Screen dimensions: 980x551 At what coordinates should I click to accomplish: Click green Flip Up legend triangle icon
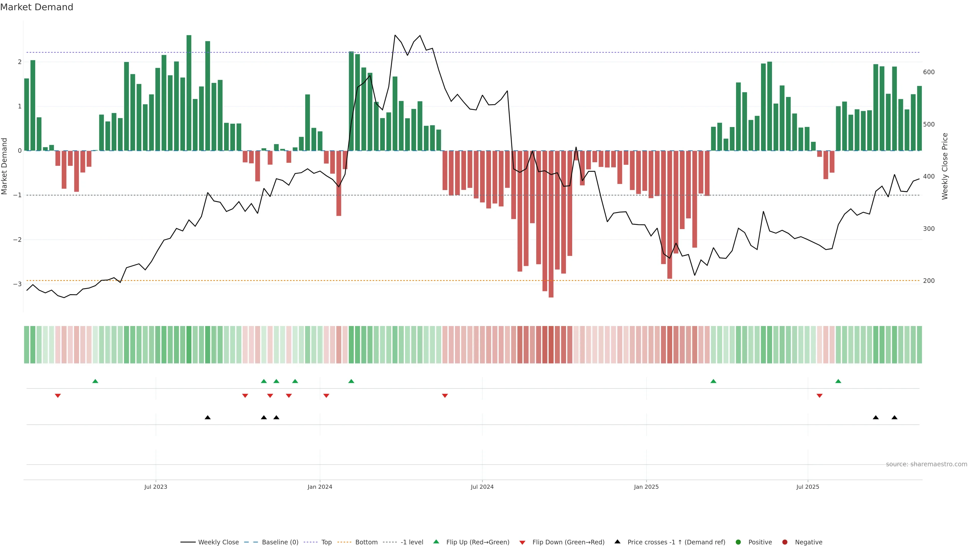(436, 542)
